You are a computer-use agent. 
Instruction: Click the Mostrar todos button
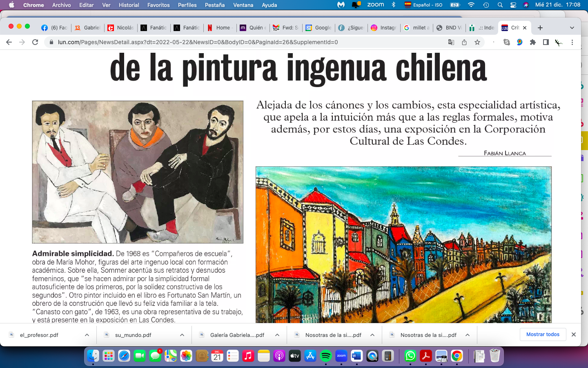tap(543, 334)
